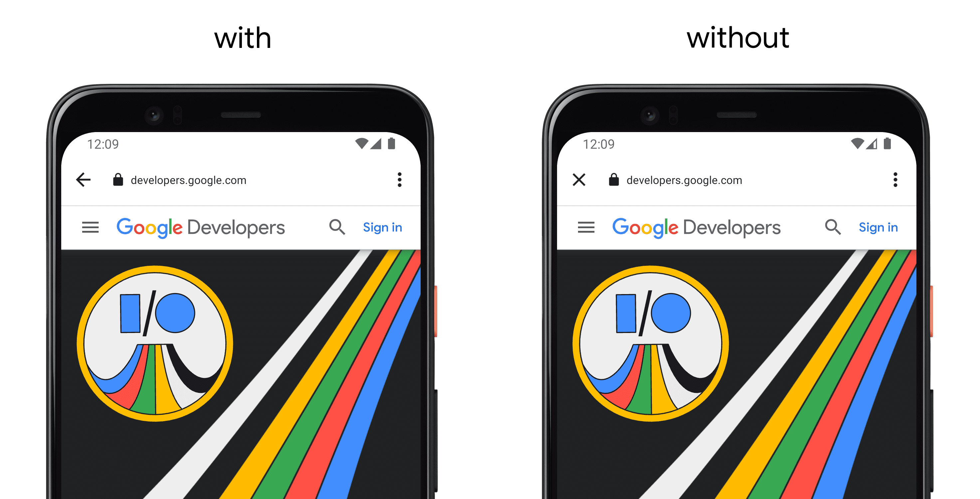
Task: Click the three-dot overflow menu icon
Action: point(399,180)
